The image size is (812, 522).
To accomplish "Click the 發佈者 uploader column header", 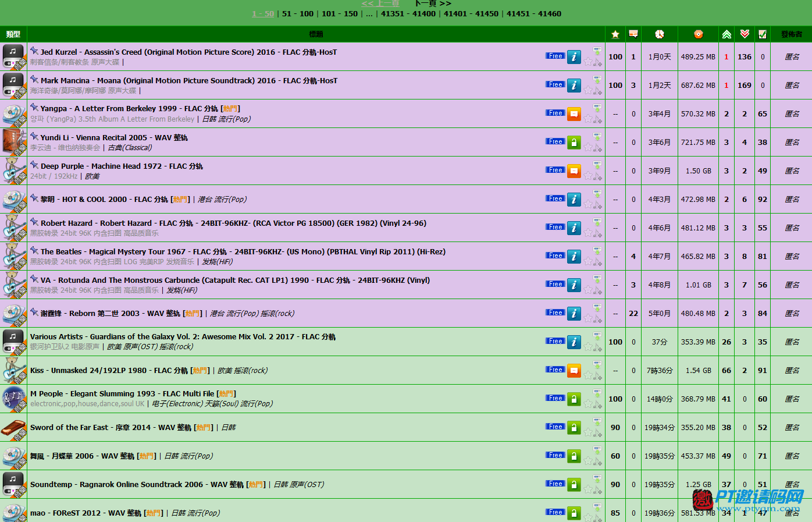I will pos(792,34).
